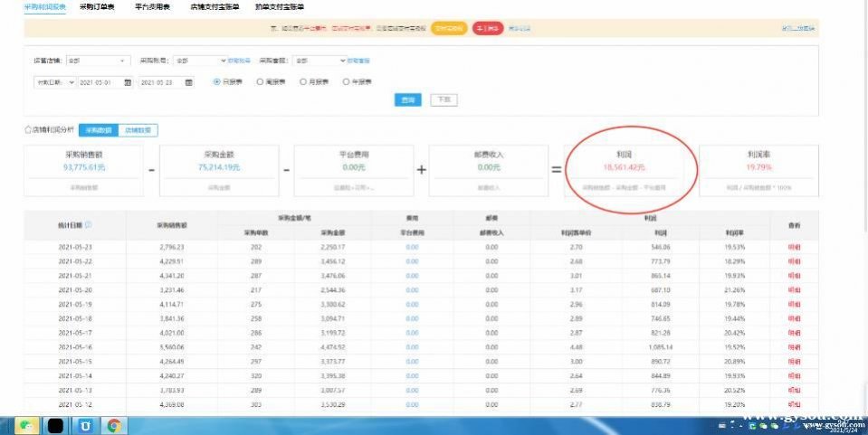Click the order count cell 320
The image size is (868, 435).
pyautogui.click(x=256, y=376)
